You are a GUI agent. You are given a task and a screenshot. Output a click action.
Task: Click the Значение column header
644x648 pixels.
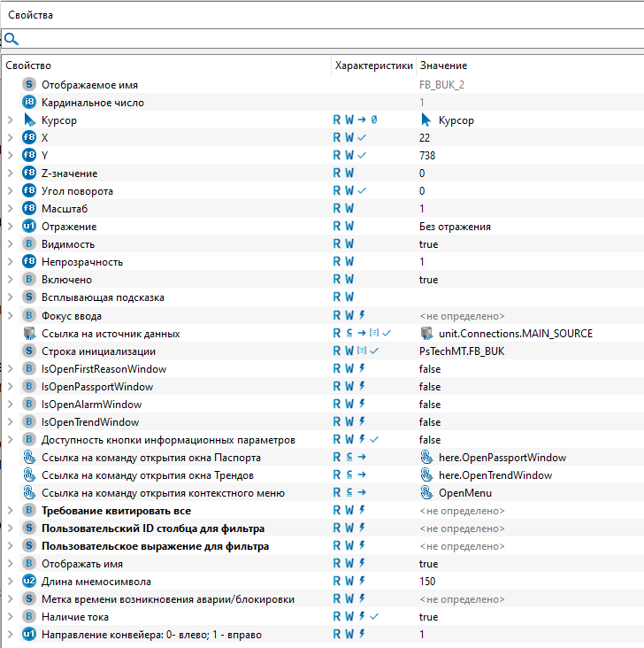pyautogui.click(x=443, y=66)
